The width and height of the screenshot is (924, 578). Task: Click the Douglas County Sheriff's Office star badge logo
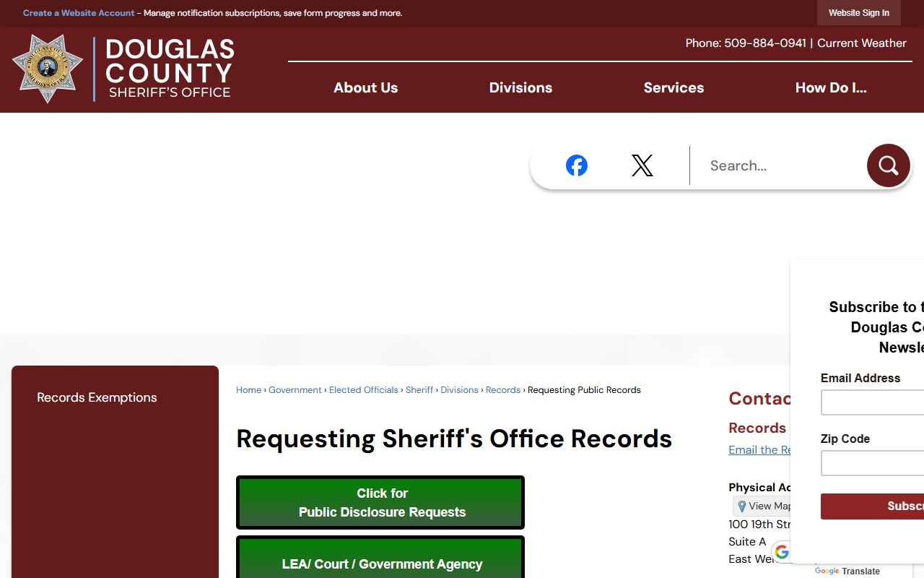click(x=48, y=69)
